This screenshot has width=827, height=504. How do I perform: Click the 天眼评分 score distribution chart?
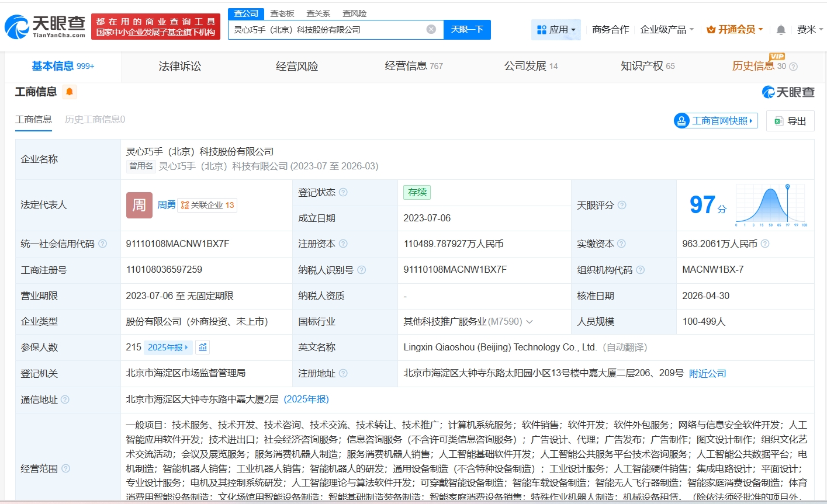(x=771, y=205)
